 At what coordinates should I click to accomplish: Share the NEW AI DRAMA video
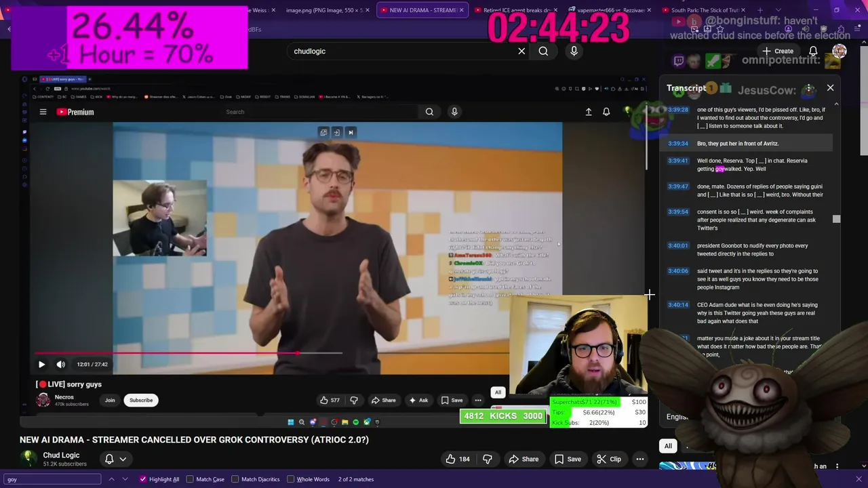pos(524,459)
